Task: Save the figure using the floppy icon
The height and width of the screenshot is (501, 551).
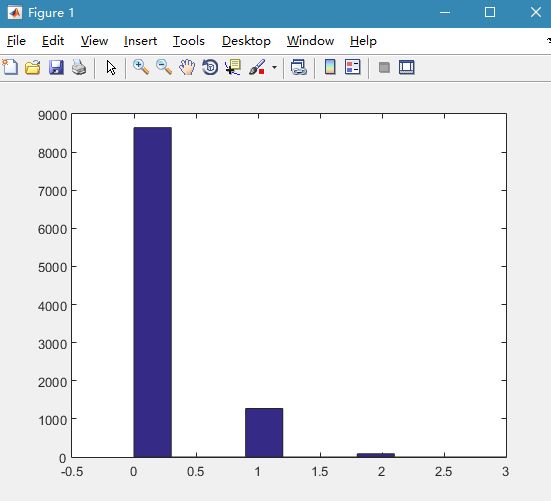Action: pyautogui.click(x=56, y=67)
